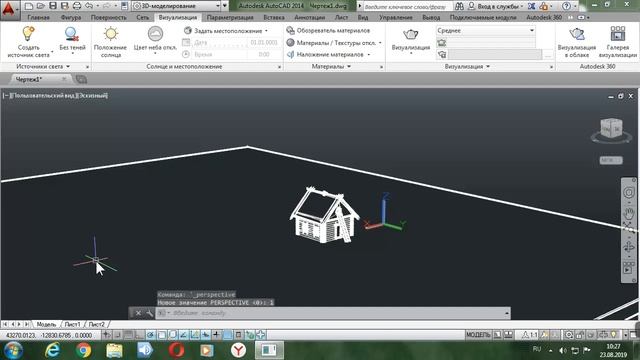640x360 pixels.
Task: Click the New drawing icon in quick access toolbar
Action: click(x=29, y=6)
